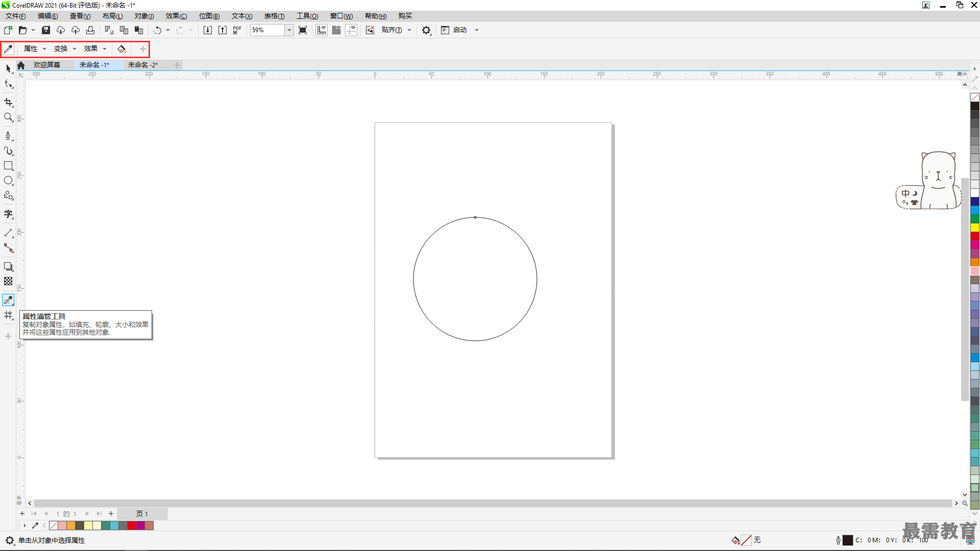The width and height of the screenshot is (980, 551).
Task: Open the Open-file dropdown arrow
Action: [33, 30]
